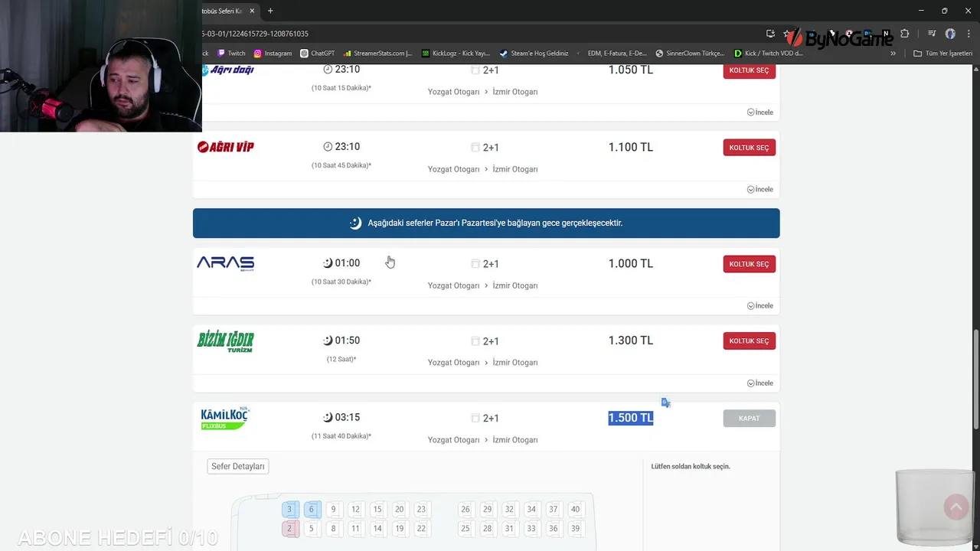This screenshot has height=551, width=980.
Task: Expand İncele for Bizim Iğdır trip
Action: [x=759, y=383]
